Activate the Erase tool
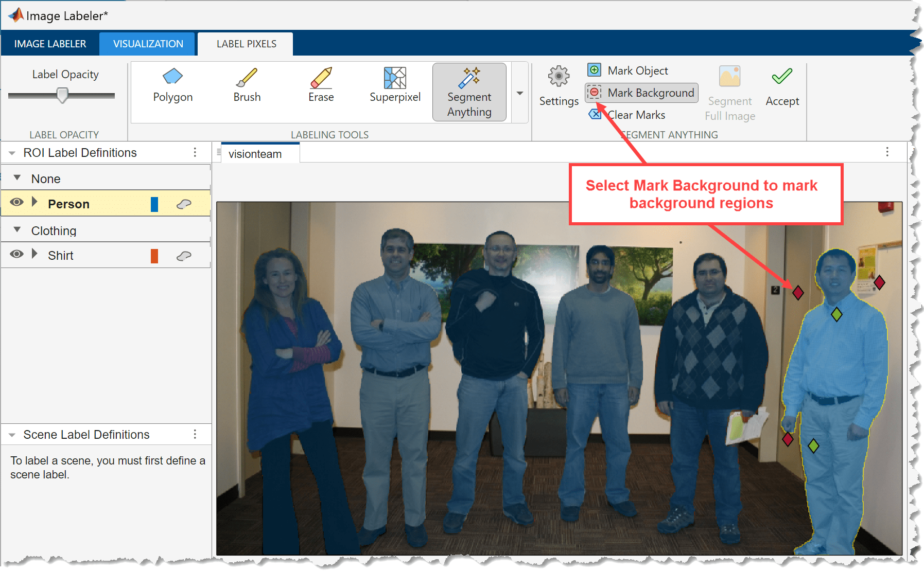The width and height of the screenshot is (924, 571). pyautogui.click(x=321, y=90)
